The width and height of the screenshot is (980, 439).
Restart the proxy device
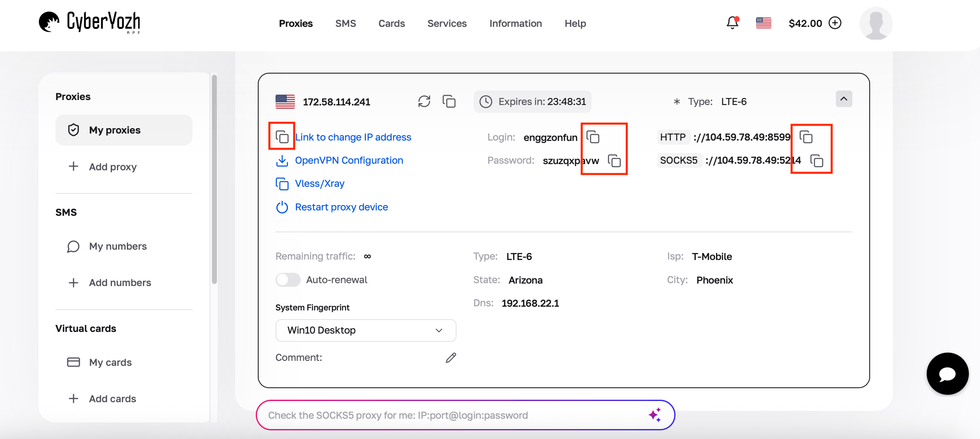[341, 207]
